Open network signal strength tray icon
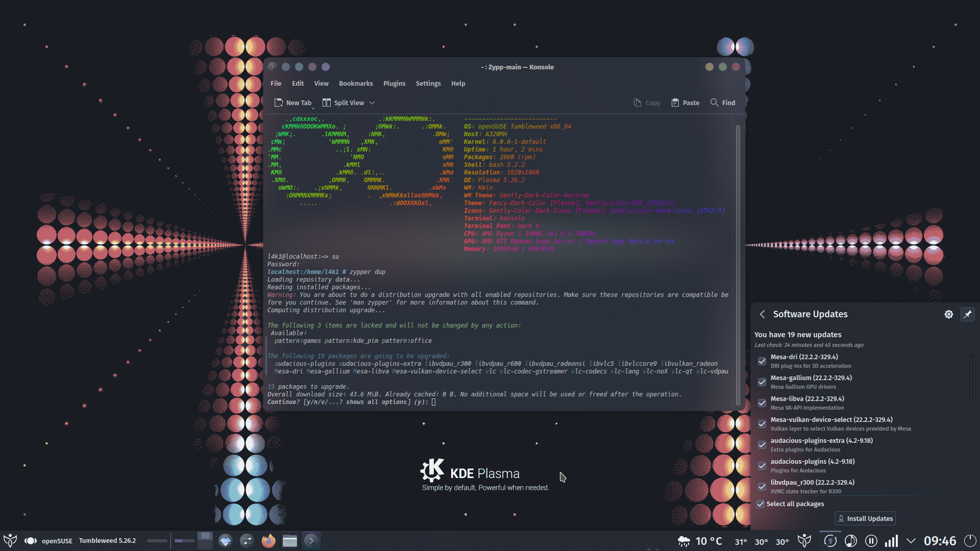The width and height of the screenshot is (980, 551). point(891,541)
